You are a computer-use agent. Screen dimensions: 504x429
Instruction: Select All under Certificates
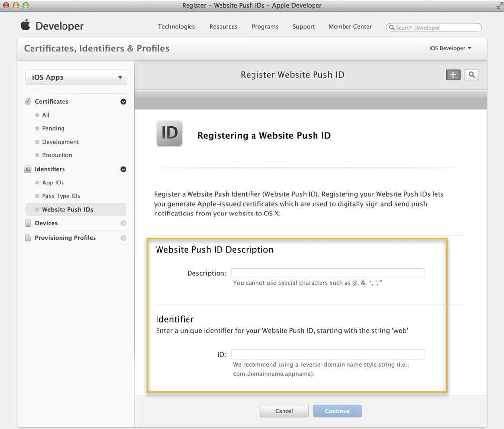point(46,115)
